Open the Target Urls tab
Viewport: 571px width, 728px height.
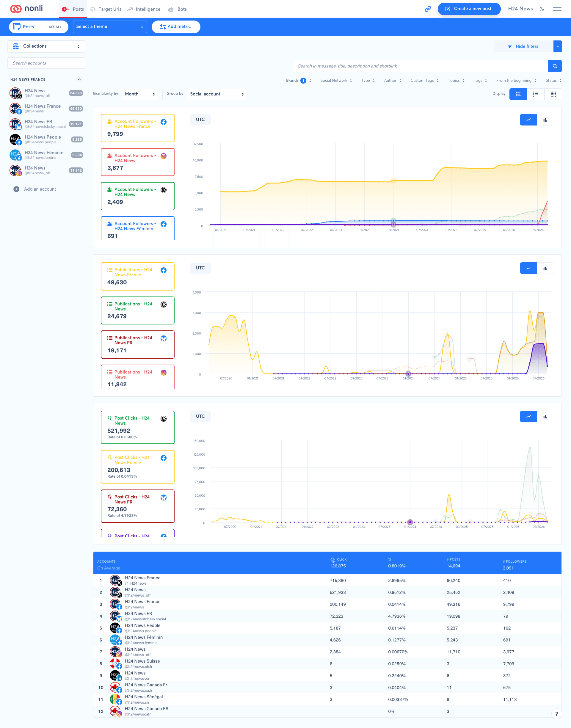click(x=106, y=9)
